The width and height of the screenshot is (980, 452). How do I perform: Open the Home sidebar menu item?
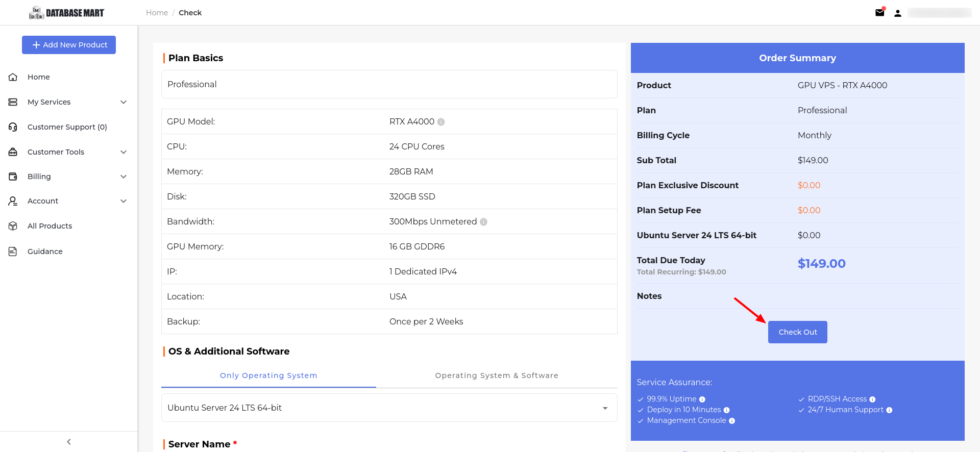[x=39, y=77]
